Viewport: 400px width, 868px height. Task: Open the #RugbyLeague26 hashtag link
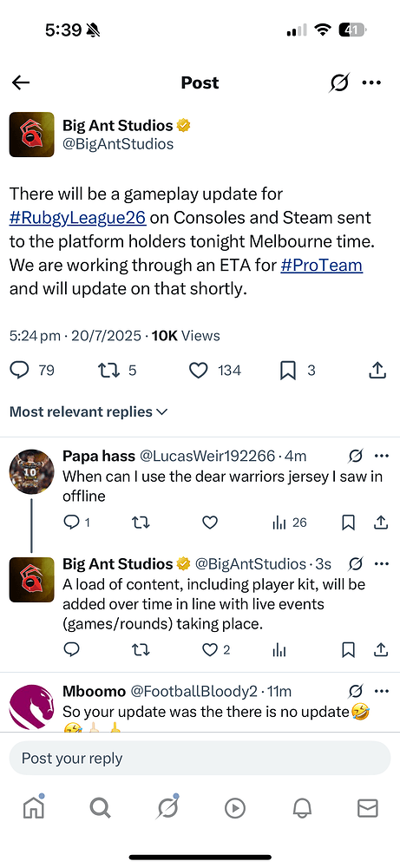click(78, 218)
